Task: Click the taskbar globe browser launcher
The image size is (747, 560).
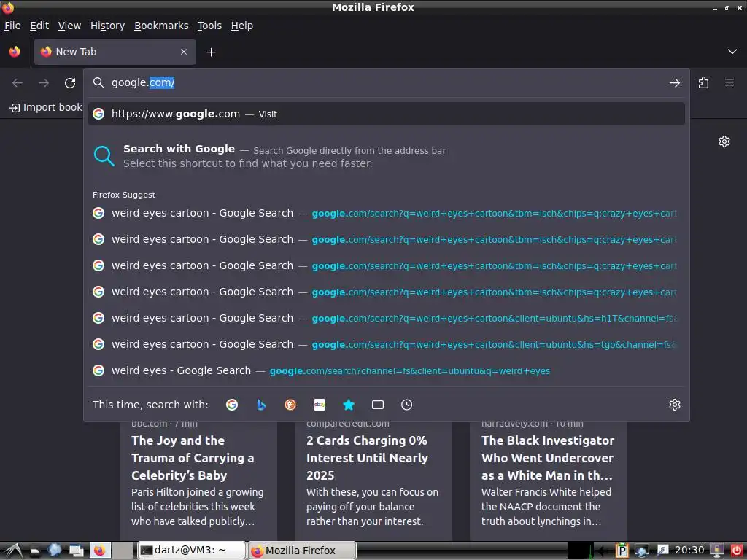Action: point(54,550)
